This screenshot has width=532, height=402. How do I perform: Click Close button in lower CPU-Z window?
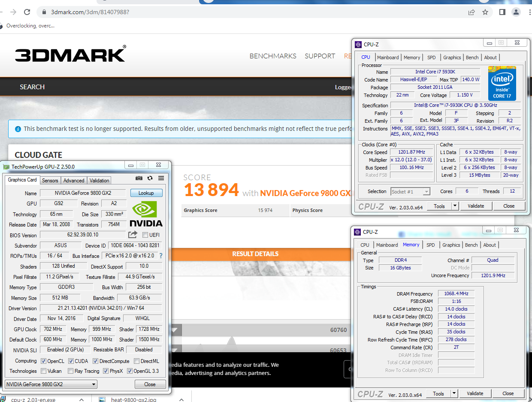click(x=508, y=393)
